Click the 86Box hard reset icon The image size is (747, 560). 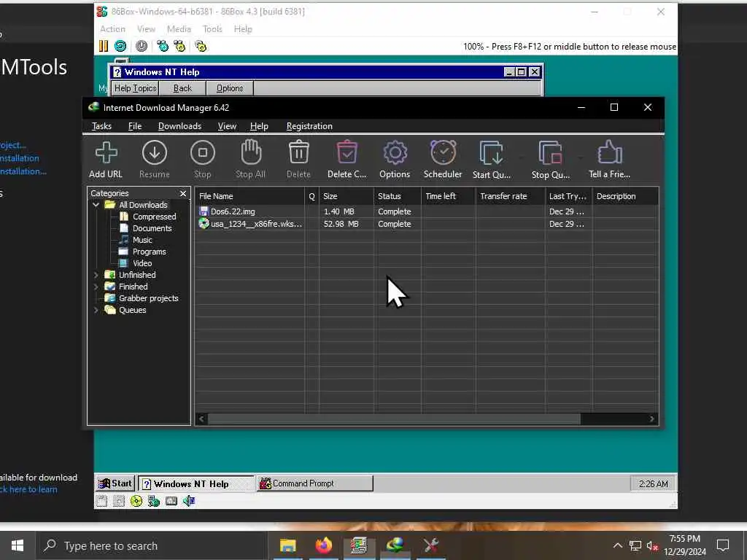[120, 46]
